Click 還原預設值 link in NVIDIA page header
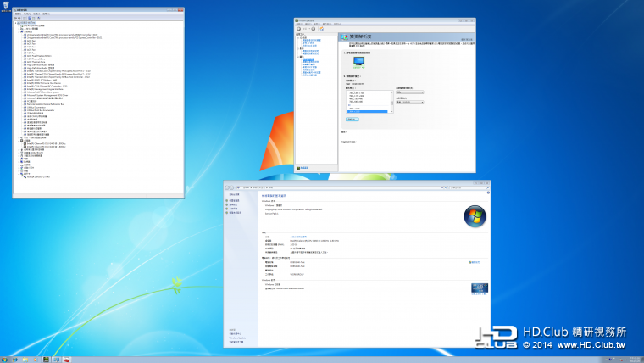The width and height of the screenshot is (644, 363). point(467,40)
